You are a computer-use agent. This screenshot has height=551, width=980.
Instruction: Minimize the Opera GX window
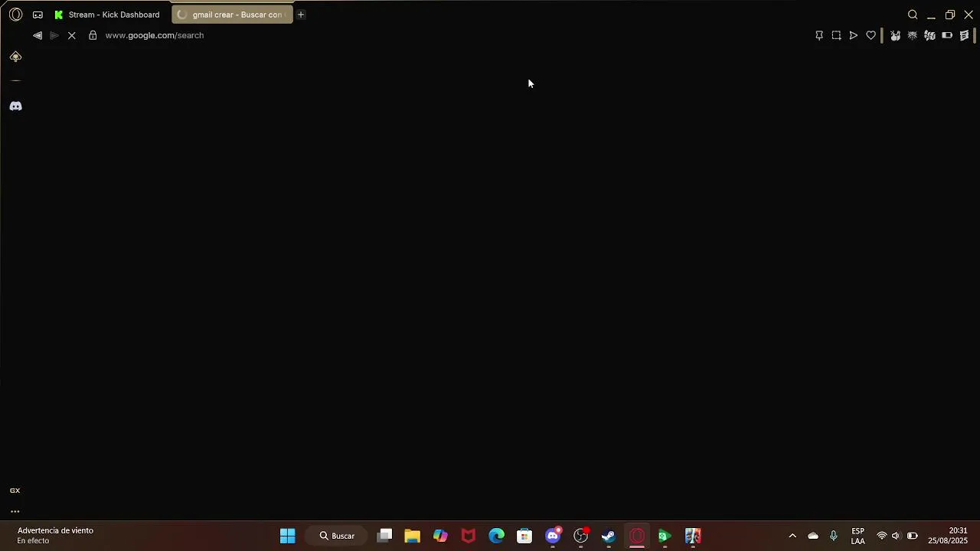[931, 15]
